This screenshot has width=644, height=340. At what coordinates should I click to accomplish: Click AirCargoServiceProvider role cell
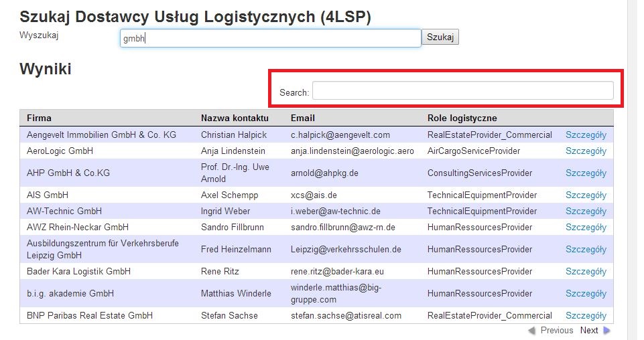474,151
